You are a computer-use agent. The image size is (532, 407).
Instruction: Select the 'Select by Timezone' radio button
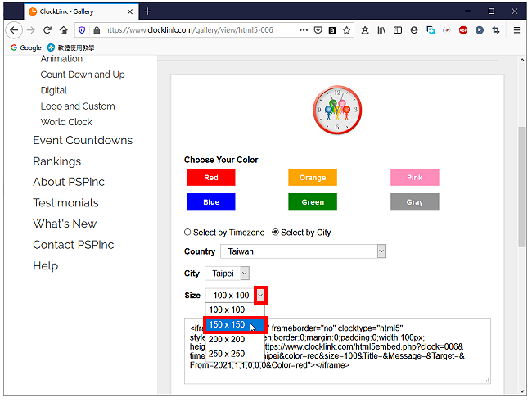pyautogui.click(x=187, y=233)
